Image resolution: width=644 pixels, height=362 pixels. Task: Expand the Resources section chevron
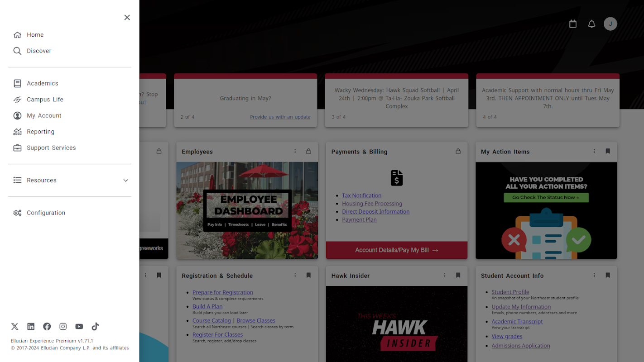point(126,180)
